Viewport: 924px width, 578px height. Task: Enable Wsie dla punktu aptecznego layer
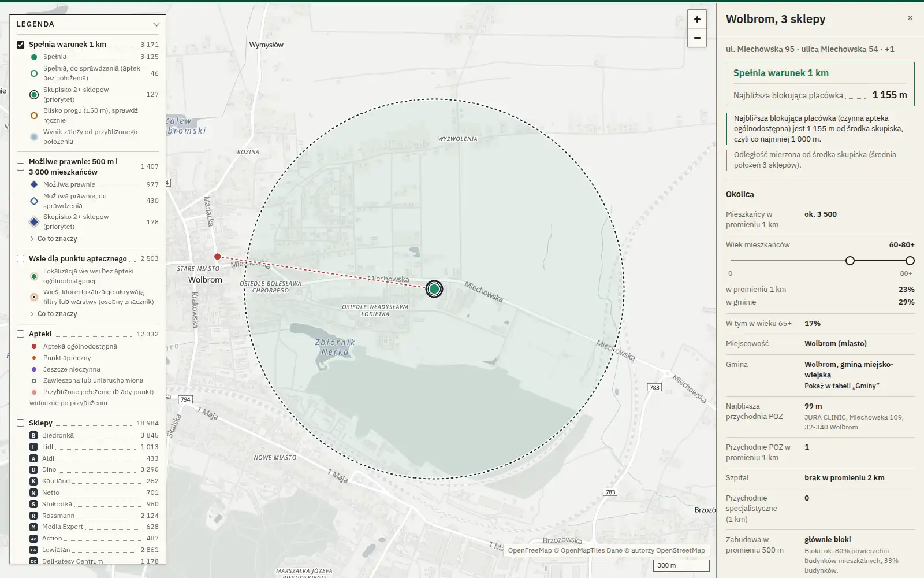pos(21,259)
